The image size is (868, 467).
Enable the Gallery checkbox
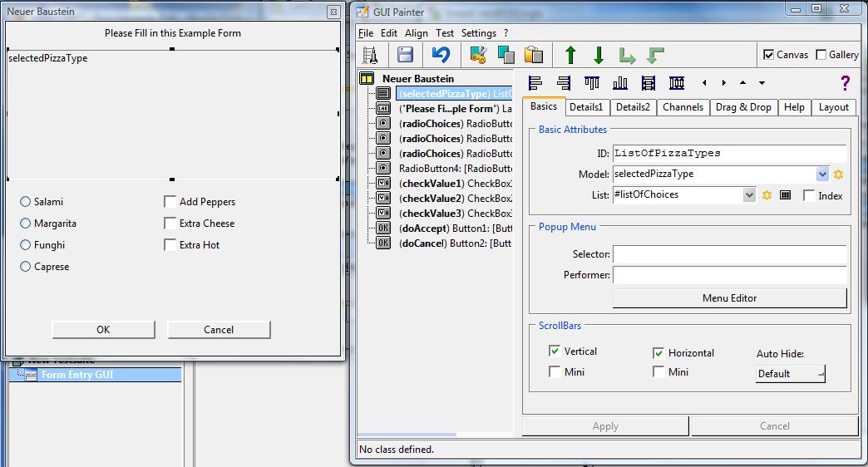[821, 55]
